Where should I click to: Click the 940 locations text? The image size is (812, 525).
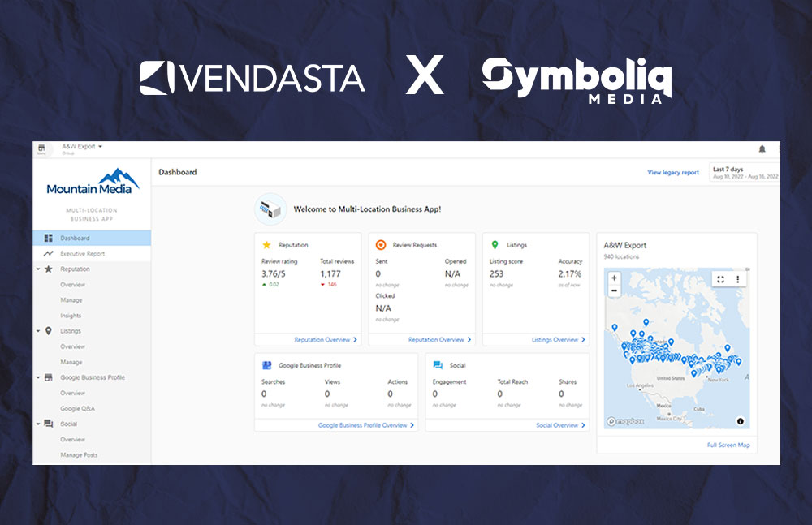(621, 256)
